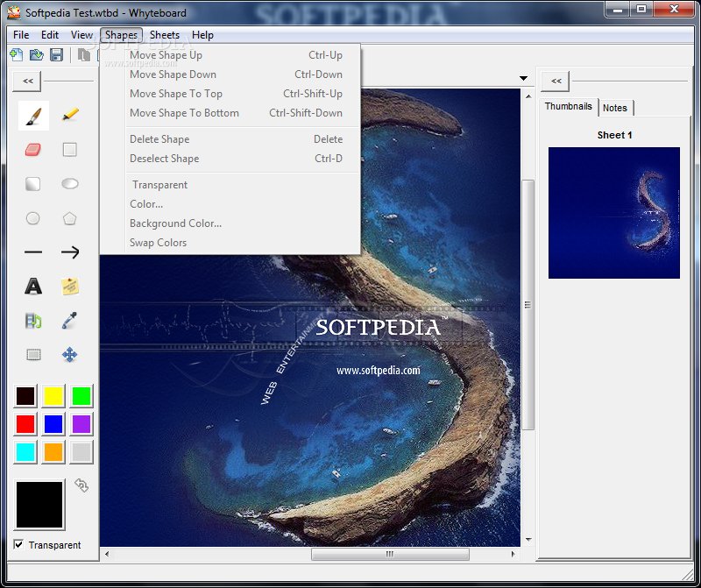Open the View menu
Image resolution: width=701 pixels, height=588 pixels.
[x=81, y=35]
